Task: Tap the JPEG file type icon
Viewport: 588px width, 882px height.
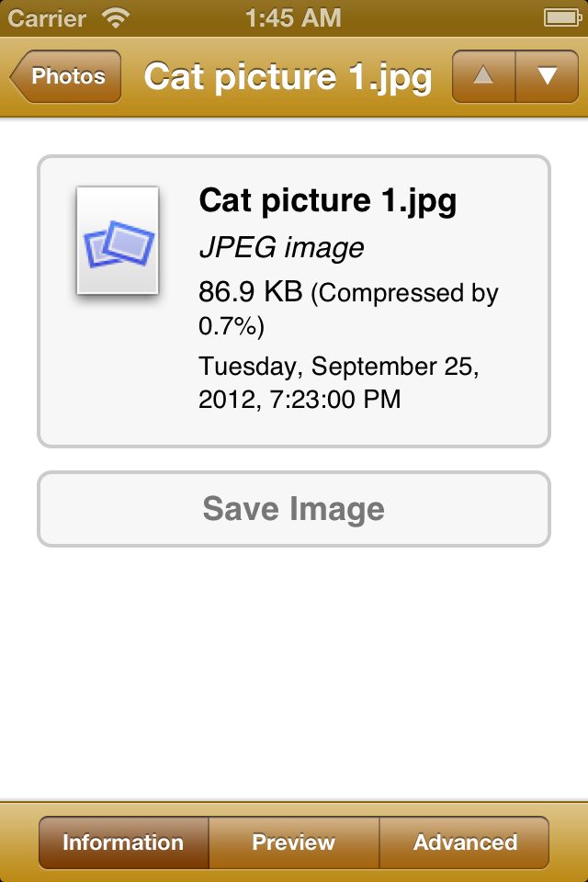Action: click(118, 241)
